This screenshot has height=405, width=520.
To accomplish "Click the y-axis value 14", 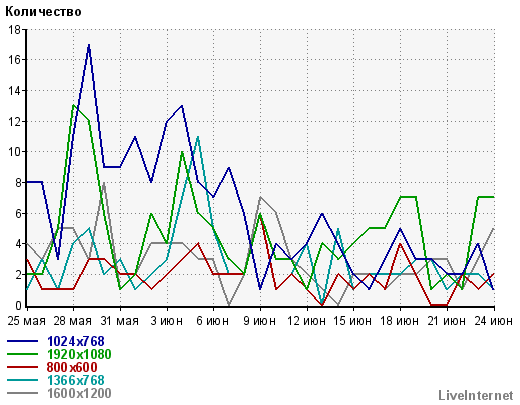I will 15,91.
